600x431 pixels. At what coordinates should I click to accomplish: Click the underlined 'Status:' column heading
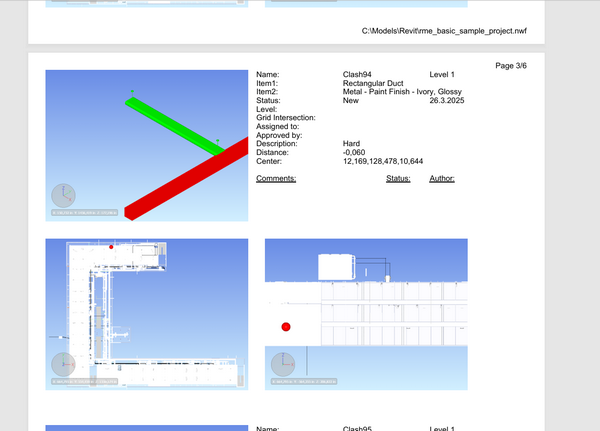point(398,178)
